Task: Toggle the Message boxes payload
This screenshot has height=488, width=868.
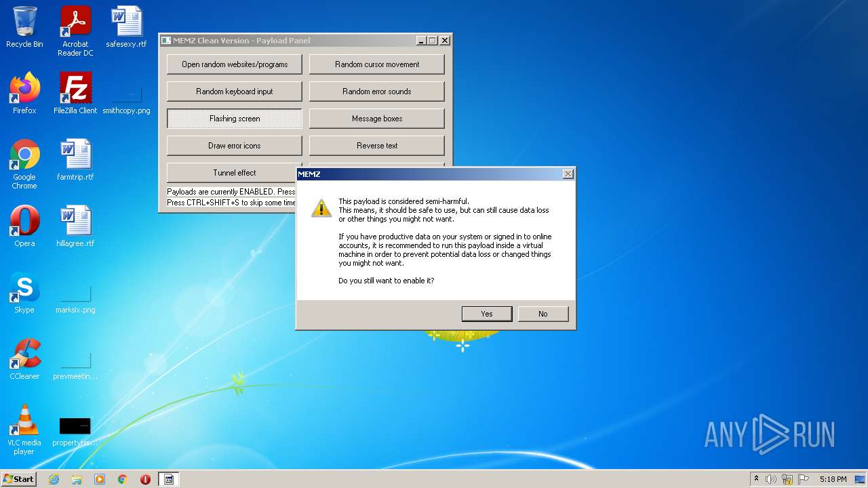Action: (377, 119)
